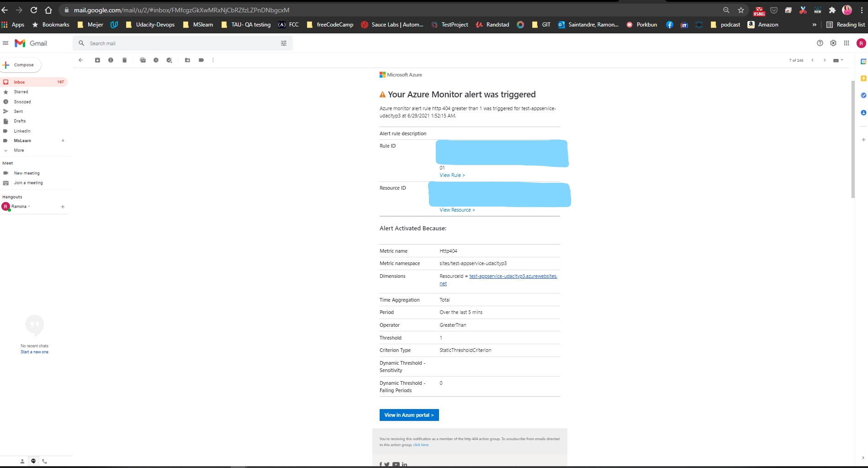Screen dimensions: 868x468
Task: Get add-ons plus icon in side panel
Action: 863,140
